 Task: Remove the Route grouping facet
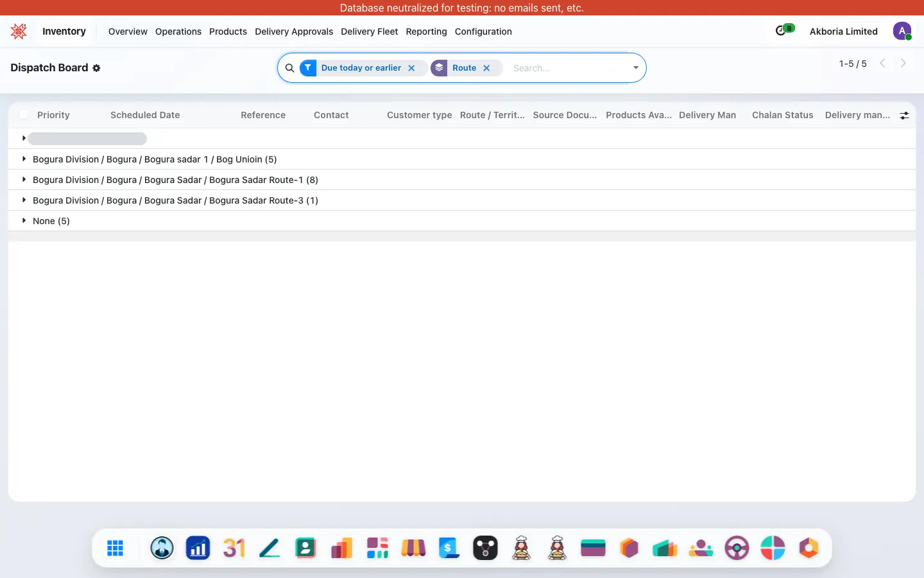tap(487, 68)
